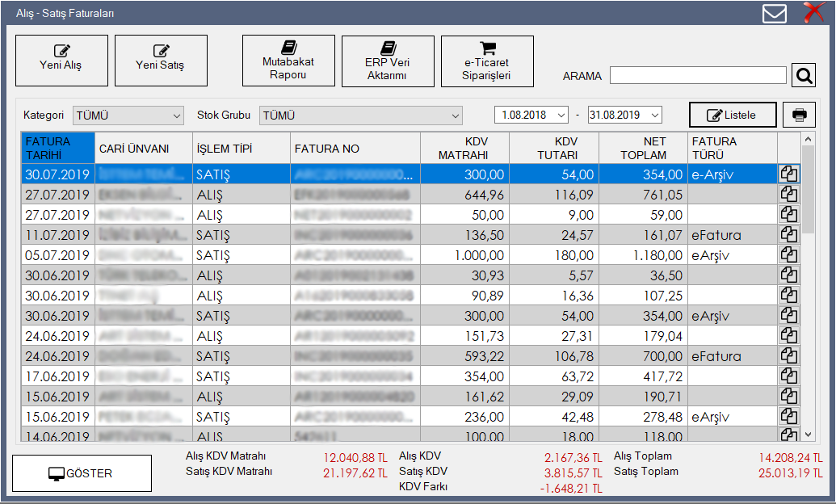
Task: Click the search magnifier button
Action: [804, 75]
